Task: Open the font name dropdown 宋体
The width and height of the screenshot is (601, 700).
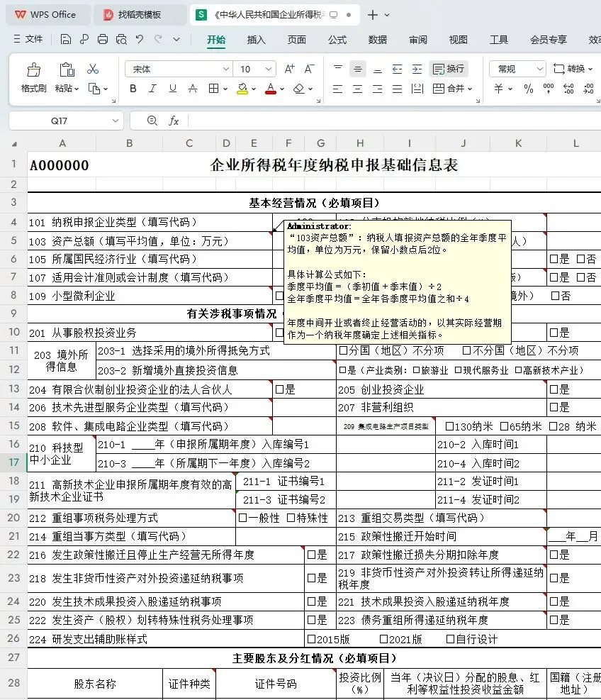Action: (226, 69)
